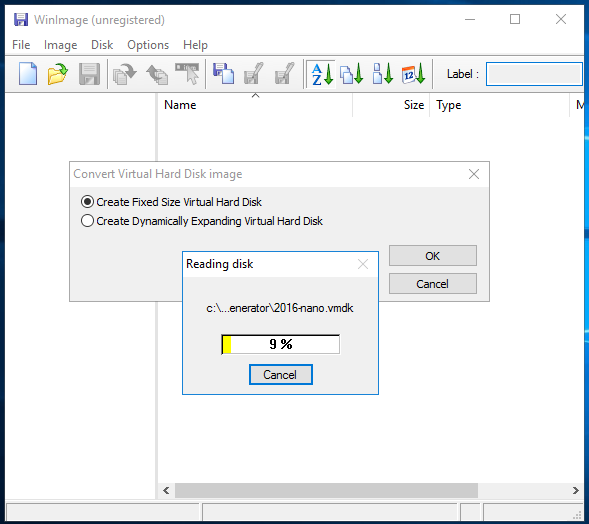
Task: Click Cancel in Reading disk dialog
Action: point(281,375)
